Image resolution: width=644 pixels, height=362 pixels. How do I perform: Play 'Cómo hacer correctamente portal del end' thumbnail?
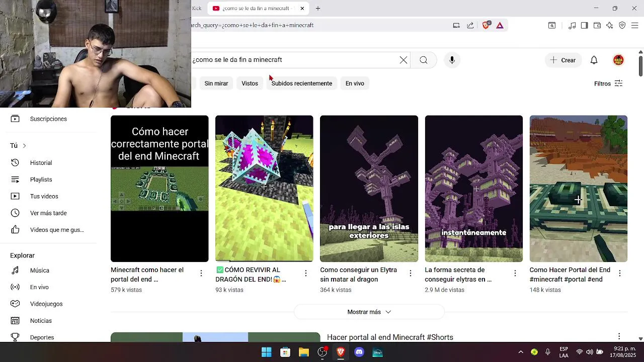(x=159, y=189)
